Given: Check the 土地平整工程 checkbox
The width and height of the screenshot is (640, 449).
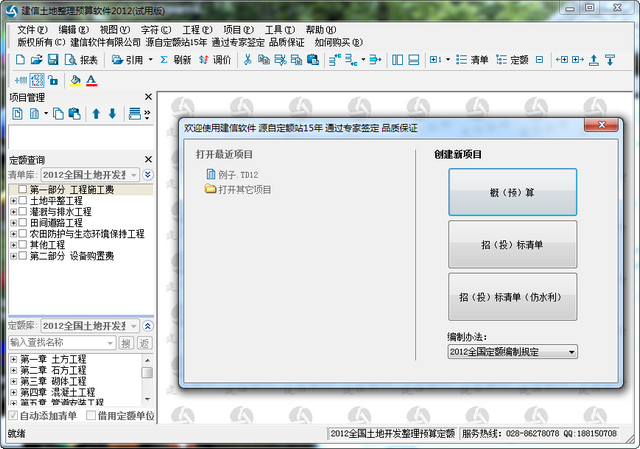Looking at the screenshot, I should (x=22, y=200).
